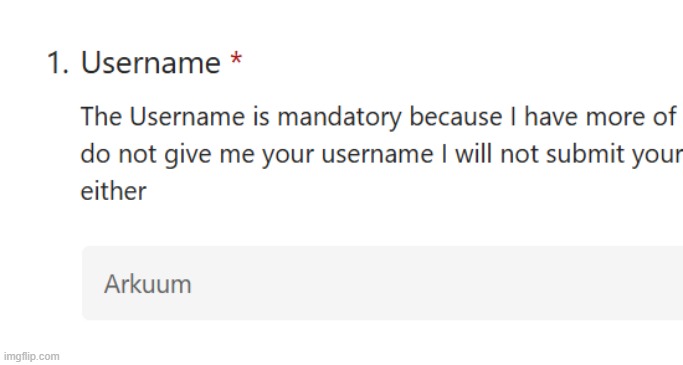Viewport: 683px width, 365px height.
Task: Click the red required asterisk
Action: (x=236, y=58)
